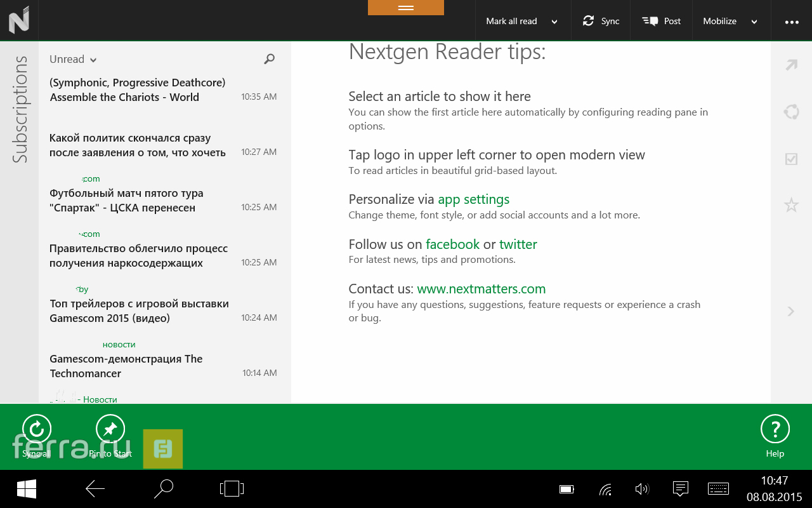Toggle the mark-as-read checkbox in right sidebar
This screenshot has width=812, height=508.
tap(791, 159)
